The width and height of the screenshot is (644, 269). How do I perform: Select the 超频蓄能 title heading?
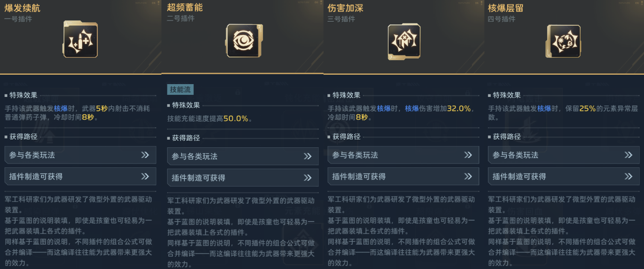click(184, 7)
